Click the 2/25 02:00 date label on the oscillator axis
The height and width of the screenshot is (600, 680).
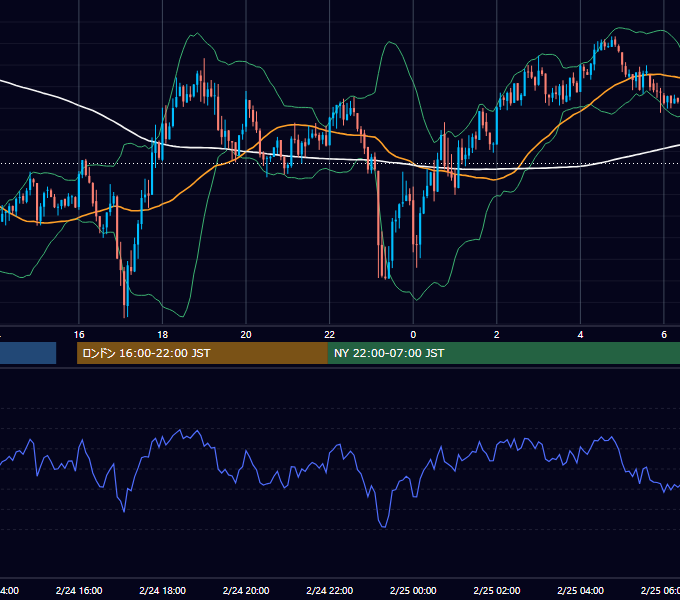(x=497, y=590)
